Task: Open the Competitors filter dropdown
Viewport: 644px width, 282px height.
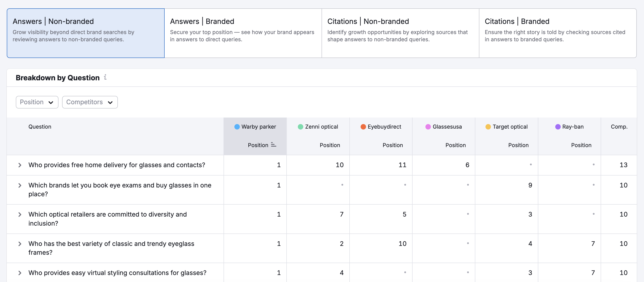Action: tap(89, 102)
